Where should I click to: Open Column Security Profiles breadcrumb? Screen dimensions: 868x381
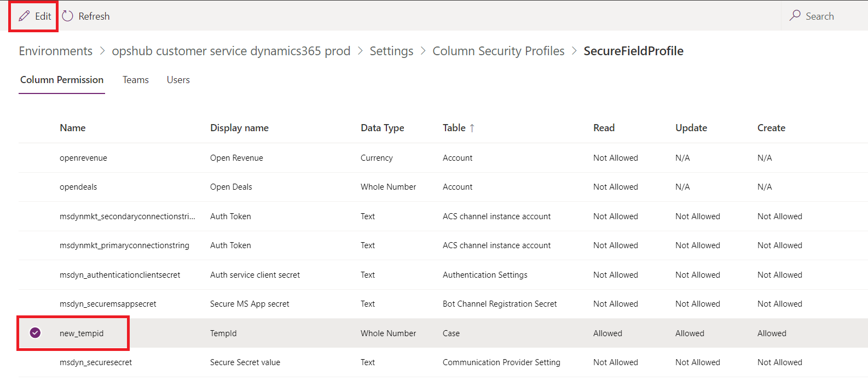[x=498, y=51]
